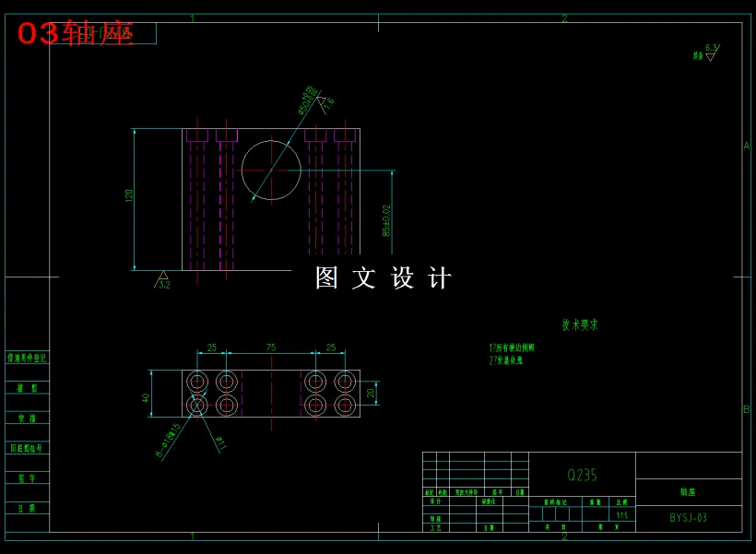Click the "描图" sidebar cell
Viewport: 756px width, 554px height.
27,388
